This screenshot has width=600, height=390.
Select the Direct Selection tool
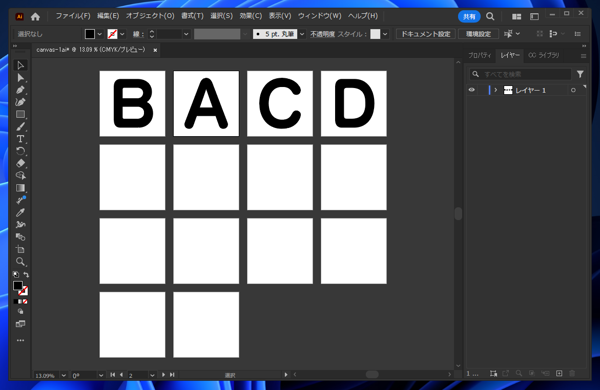tap(20, 78)
